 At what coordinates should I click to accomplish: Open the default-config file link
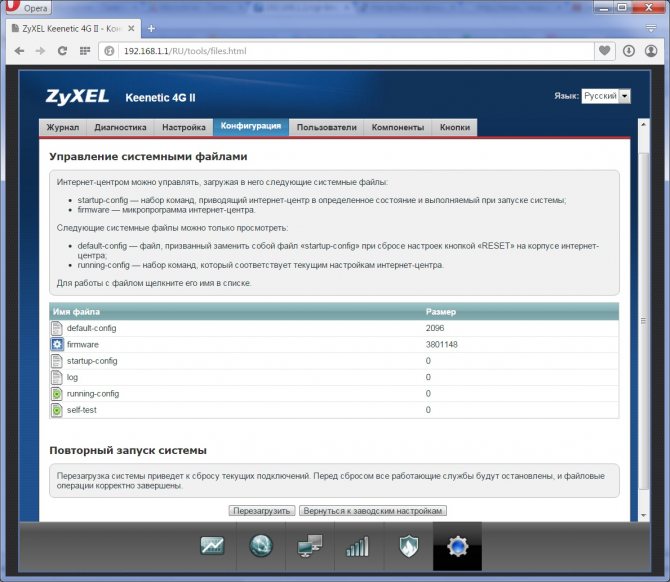coord(91,328)
